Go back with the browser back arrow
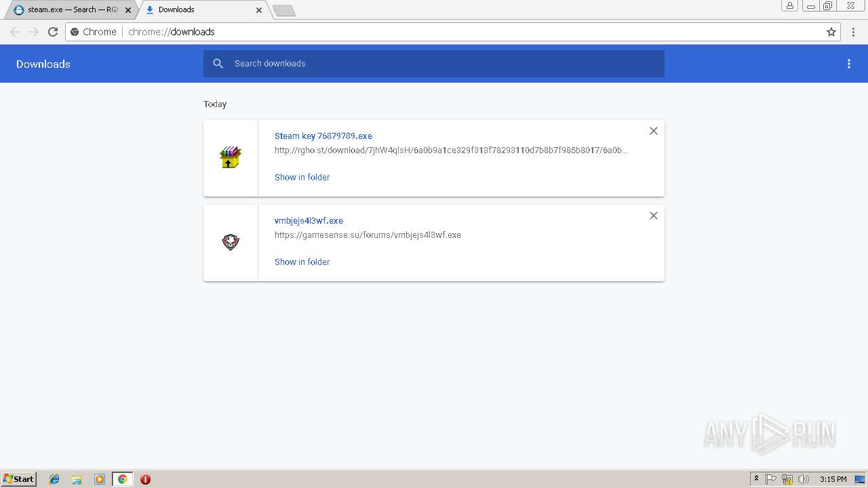 (15, 32)
